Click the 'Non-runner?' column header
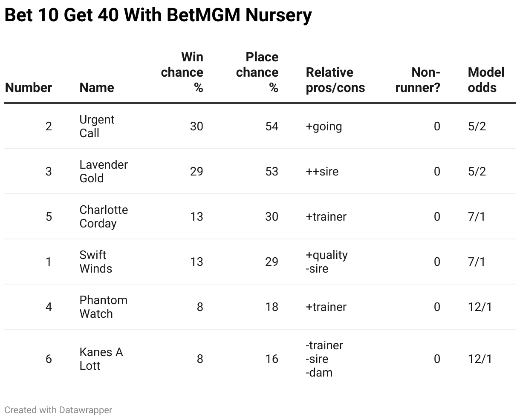Image resolution: width=520 pixels, height=420 pixels. (x=418, y=80)
